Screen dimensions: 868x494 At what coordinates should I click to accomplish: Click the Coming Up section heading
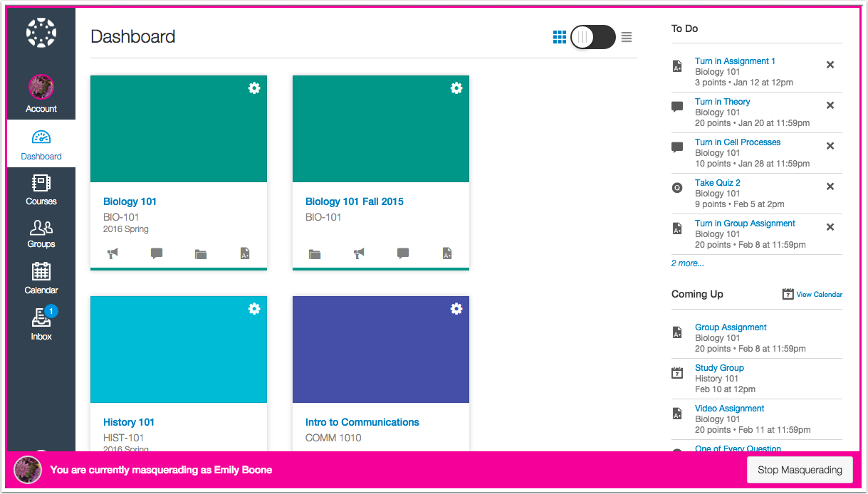pos(697,294)
